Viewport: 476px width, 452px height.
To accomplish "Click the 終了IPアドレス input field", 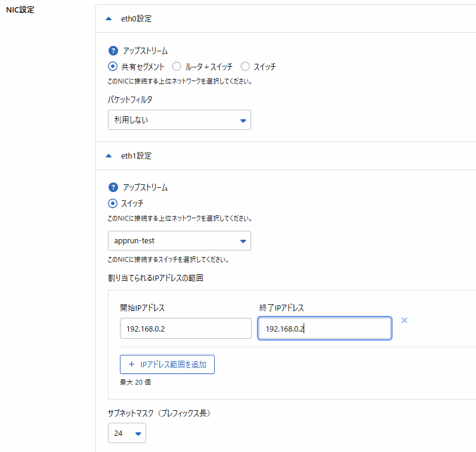I will (325, 329).
